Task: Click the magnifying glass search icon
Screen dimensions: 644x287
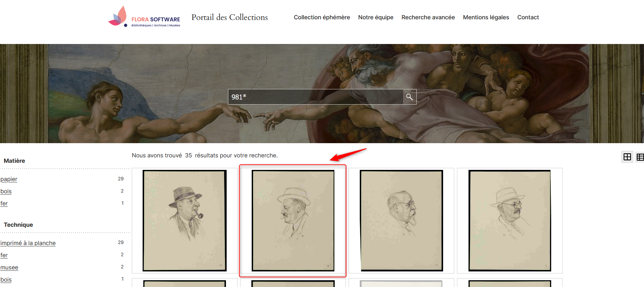Action: 409,97
